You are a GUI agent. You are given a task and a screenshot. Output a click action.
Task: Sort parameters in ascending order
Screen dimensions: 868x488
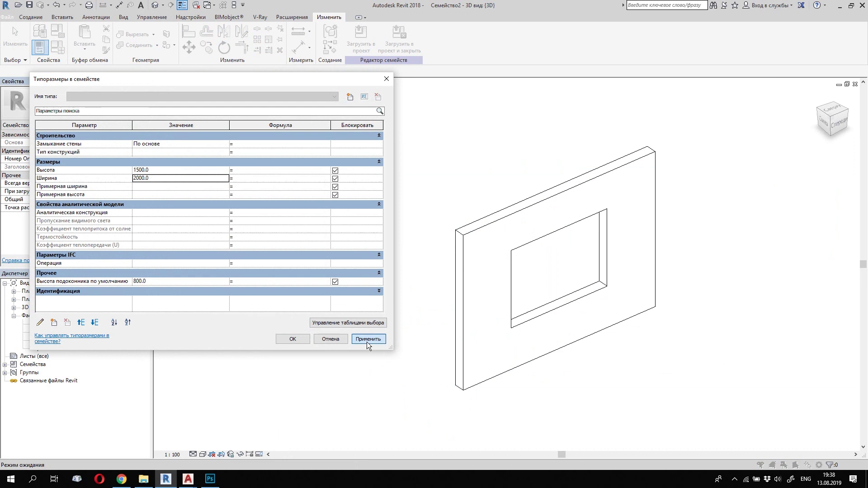point(114,322)
